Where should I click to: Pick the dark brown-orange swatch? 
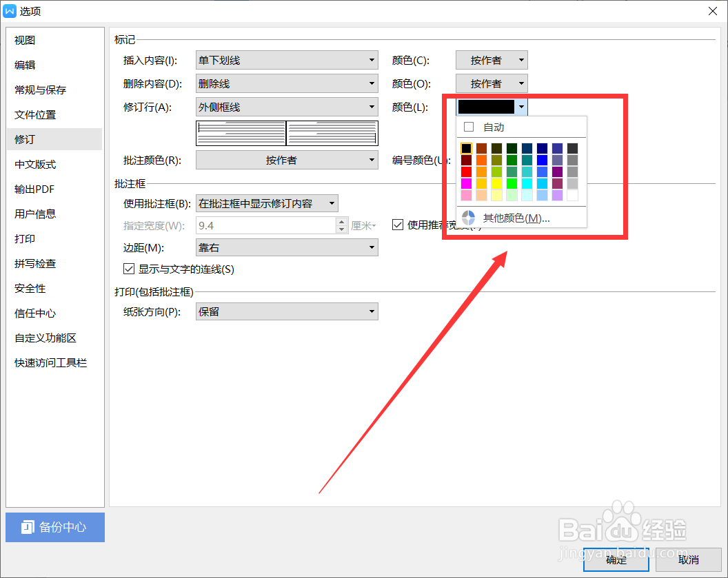click(x=481, y=148)
